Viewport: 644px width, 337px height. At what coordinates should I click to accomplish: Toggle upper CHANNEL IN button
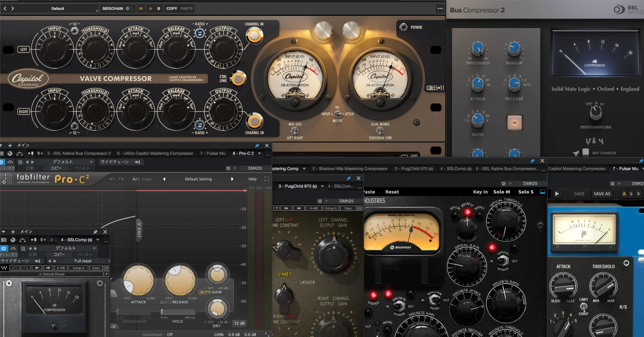pyautogui.click(x=254, y=36)
